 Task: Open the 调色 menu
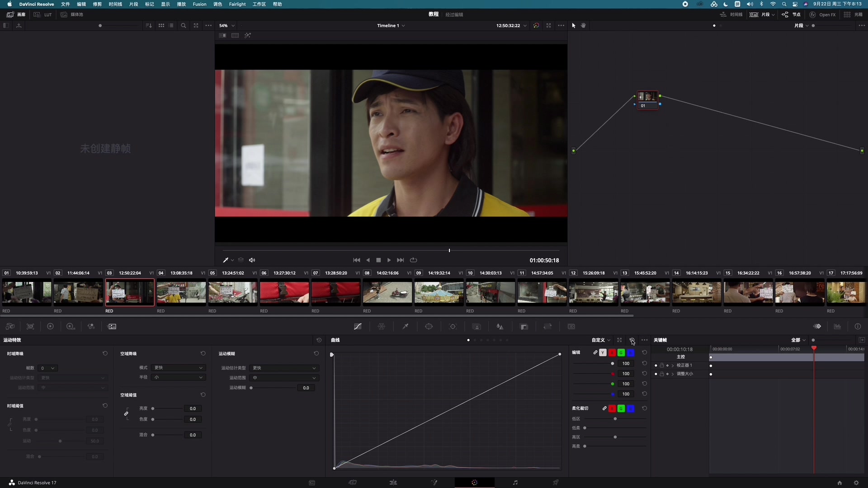(x=217, y=4)
